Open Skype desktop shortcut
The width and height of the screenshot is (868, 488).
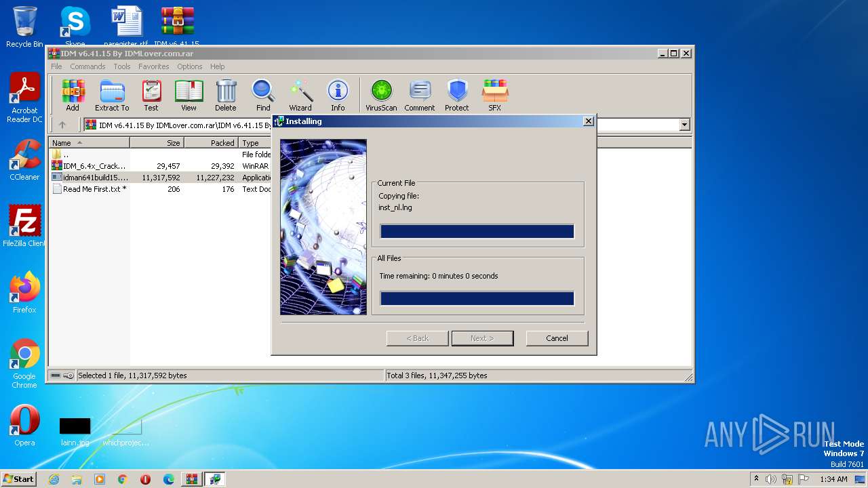(75, 27)
